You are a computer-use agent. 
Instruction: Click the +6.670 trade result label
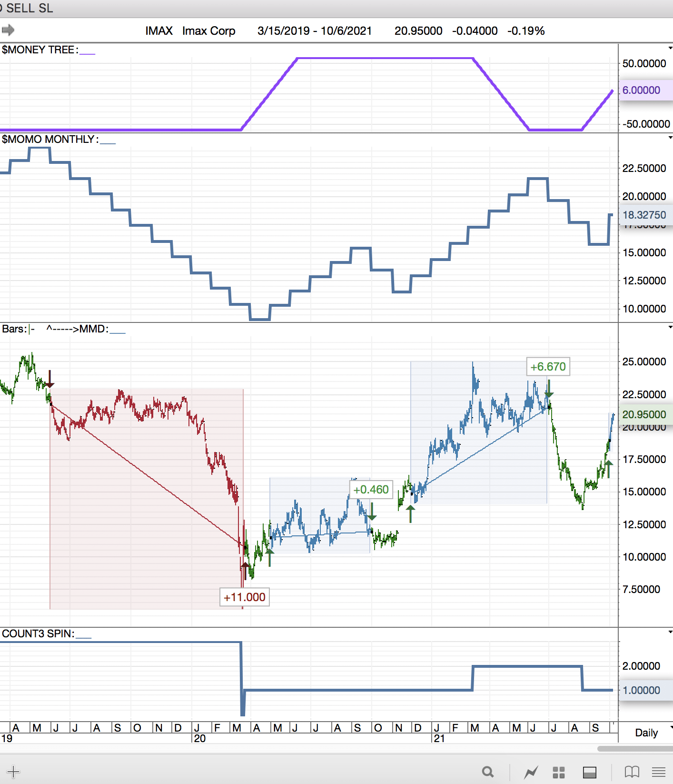(548, 367)
